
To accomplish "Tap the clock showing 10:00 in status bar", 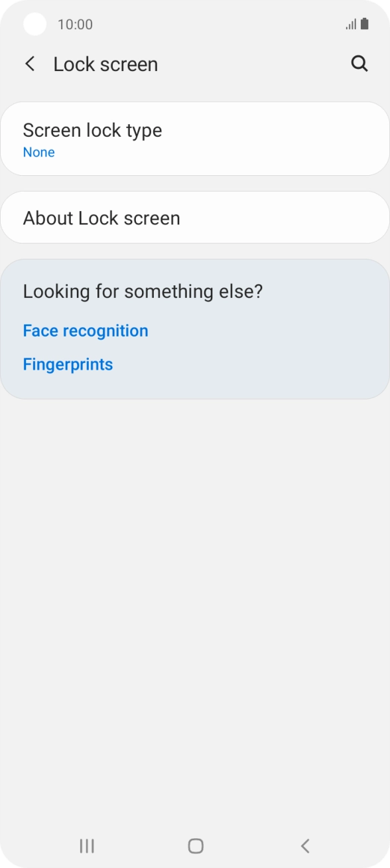I will click(75, 24).
